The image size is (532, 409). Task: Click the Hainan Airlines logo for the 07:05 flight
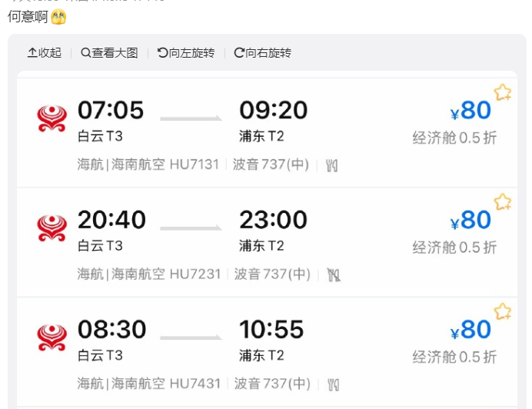[52, 119]
